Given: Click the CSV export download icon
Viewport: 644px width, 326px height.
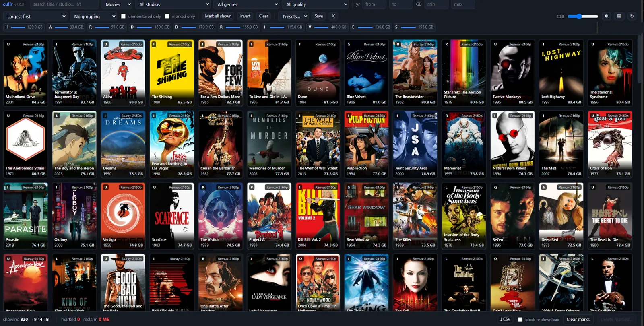Looking at the screenshot, I should tap(505, 319).
